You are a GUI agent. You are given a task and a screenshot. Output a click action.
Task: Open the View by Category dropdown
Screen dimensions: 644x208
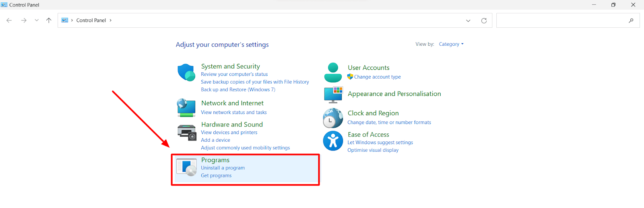(451, 44)
